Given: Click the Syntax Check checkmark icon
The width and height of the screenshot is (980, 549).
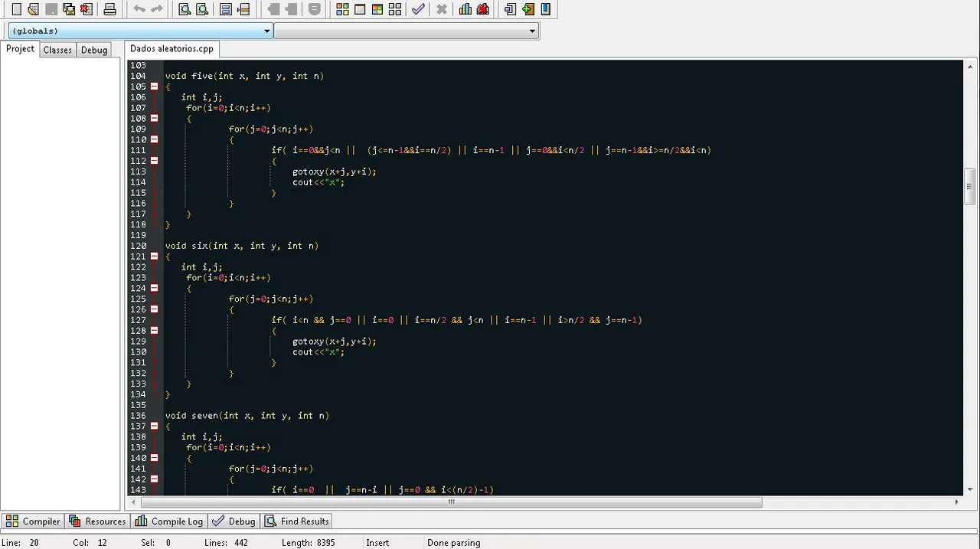Looking at the screenshot, I should click(418, 9).
